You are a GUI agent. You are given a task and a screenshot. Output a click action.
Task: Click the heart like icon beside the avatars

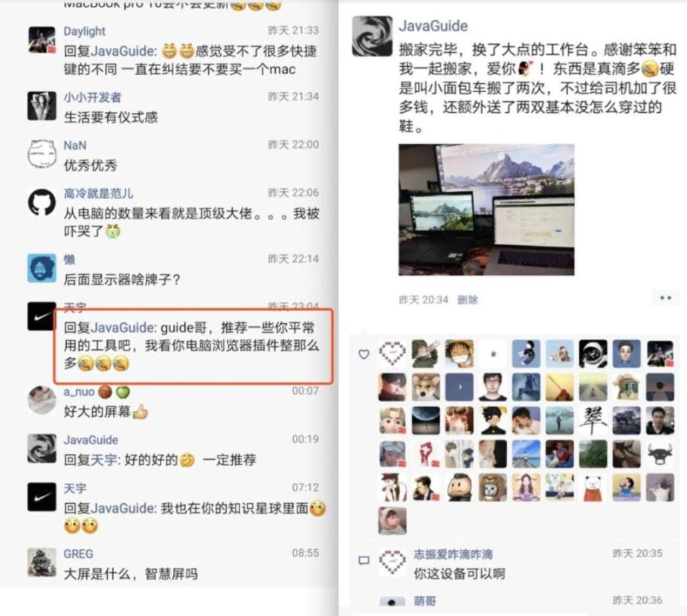pyautogui.click(x=364, y=354)
